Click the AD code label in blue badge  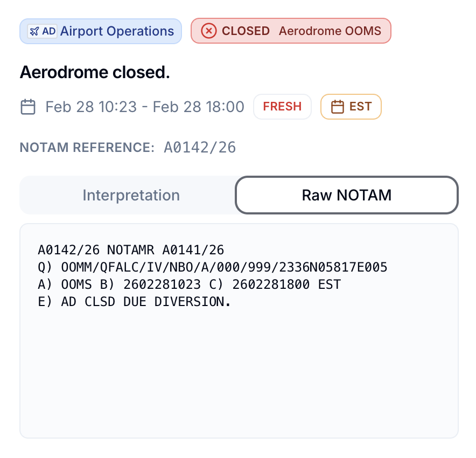coord(49,31)
